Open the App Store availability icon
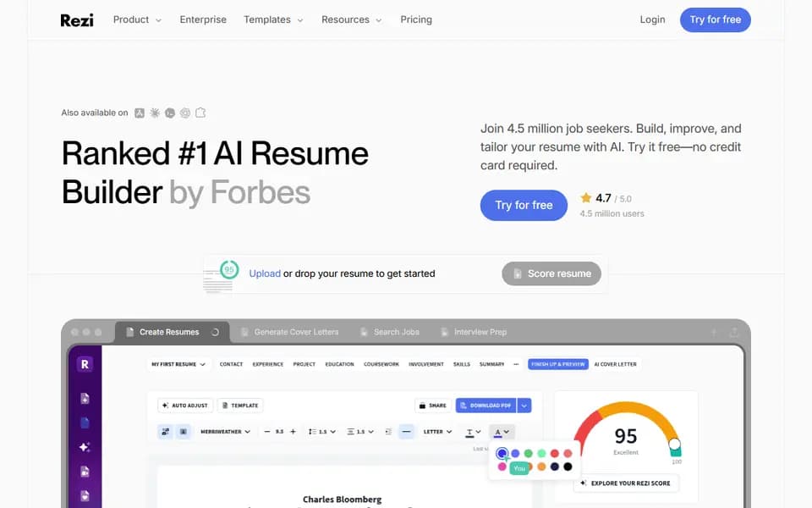812x508 pixels. click(140, 113)
